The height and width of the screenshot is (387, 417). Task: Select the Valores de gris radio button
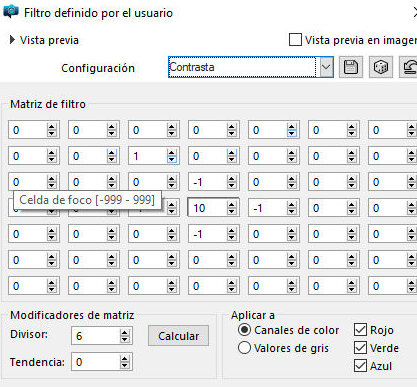244,348
